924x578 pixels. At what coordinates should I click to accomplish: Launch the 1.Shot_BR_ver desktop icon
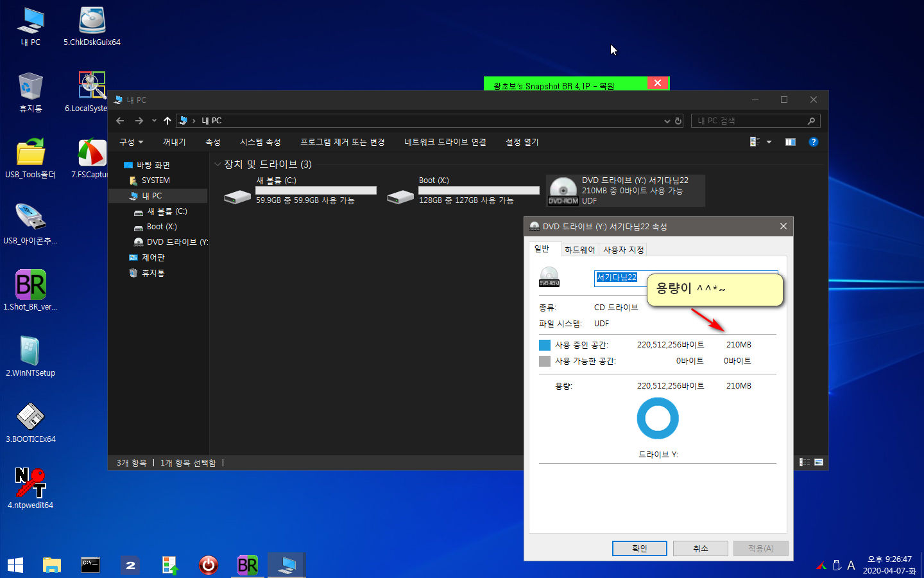pyautogui.click(x=30, y=290)
